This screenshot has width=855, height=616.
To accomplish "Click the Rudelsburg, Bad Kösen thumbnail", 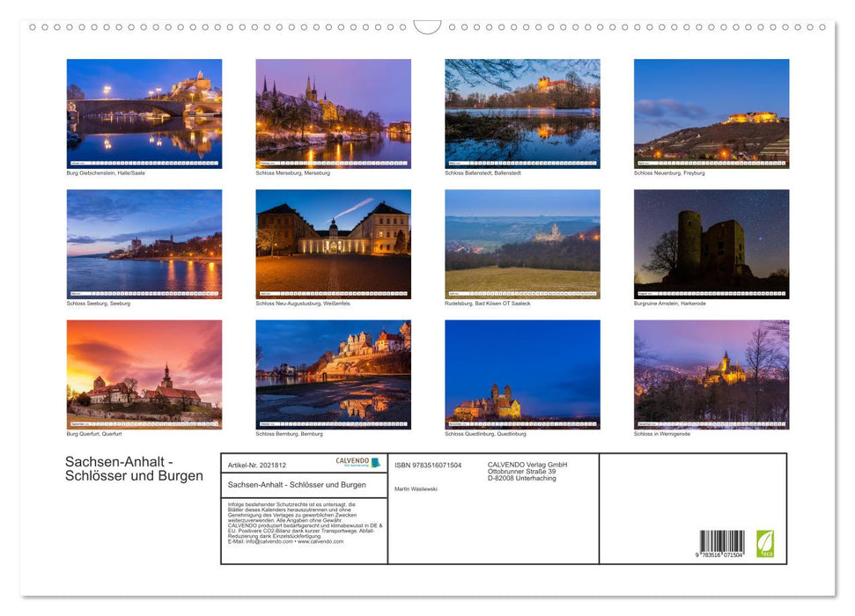I will click(x=522, y=244).
